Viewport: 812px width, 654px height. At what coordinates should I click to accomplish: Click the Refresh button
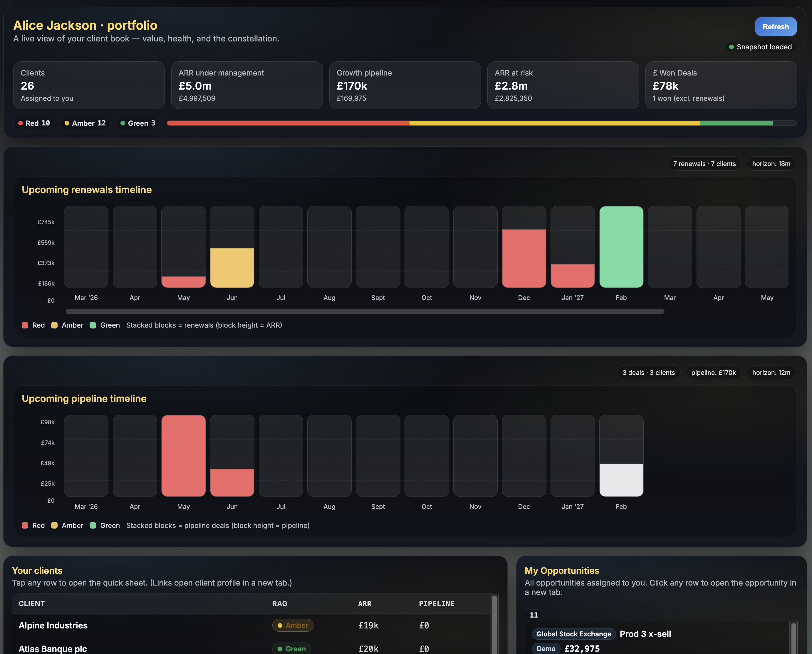point(776,26)
